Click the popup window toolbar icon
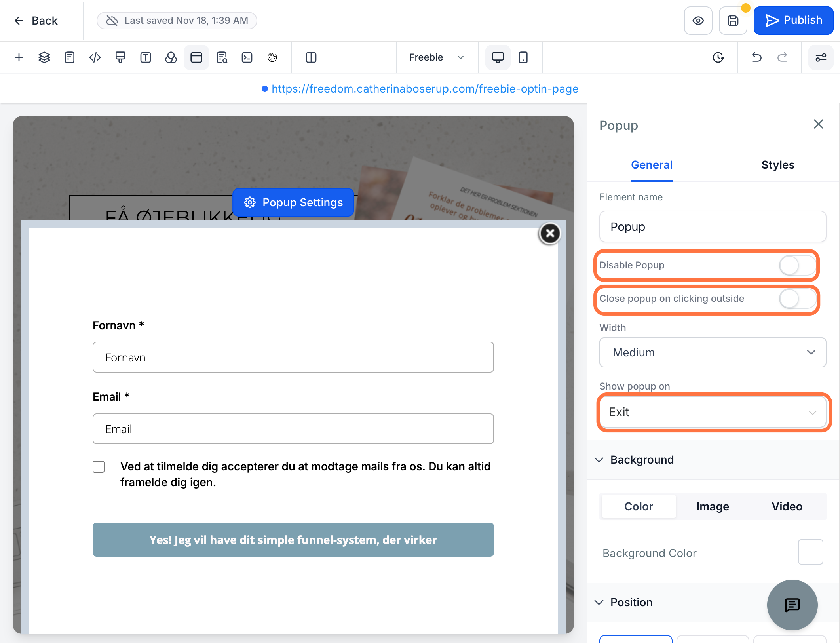Screen dimensions: 840x643 [x=196, y=57]
